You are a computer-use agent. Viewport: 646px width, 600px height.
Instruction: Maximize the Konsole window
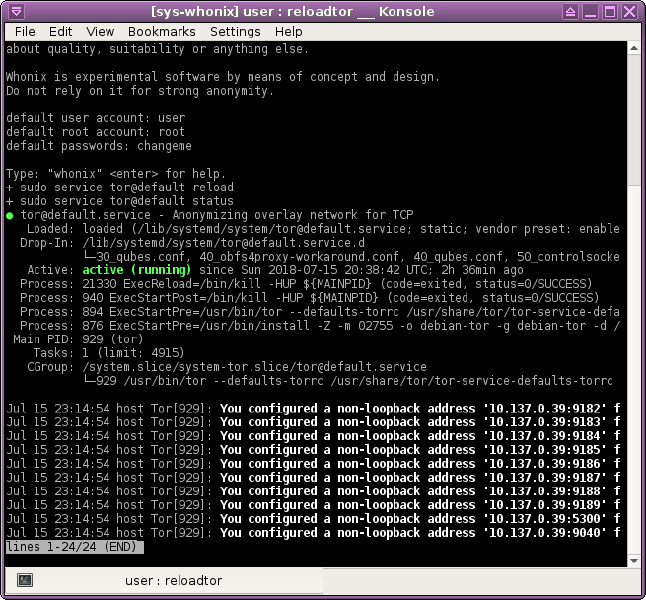610,12
